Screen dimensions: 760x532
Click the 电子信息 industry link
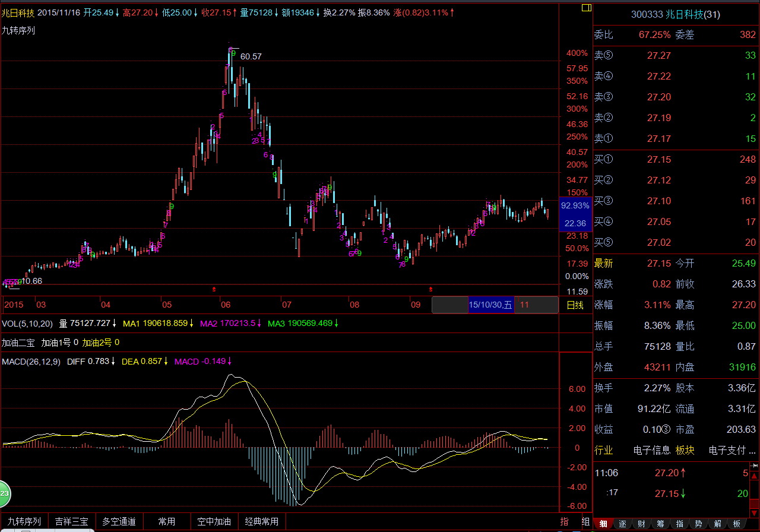651,450
